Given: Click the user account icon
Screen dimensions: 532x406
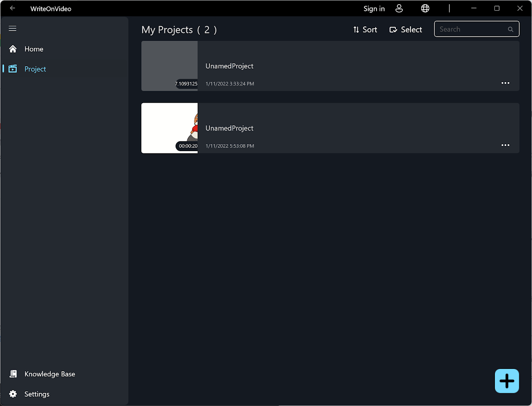Looking at the screenshot, I should (399, 8).
